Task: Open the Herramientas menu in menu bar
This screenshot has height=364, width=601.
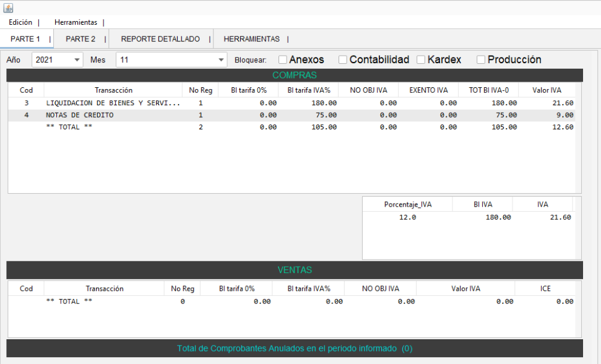Action: (76, 22)
